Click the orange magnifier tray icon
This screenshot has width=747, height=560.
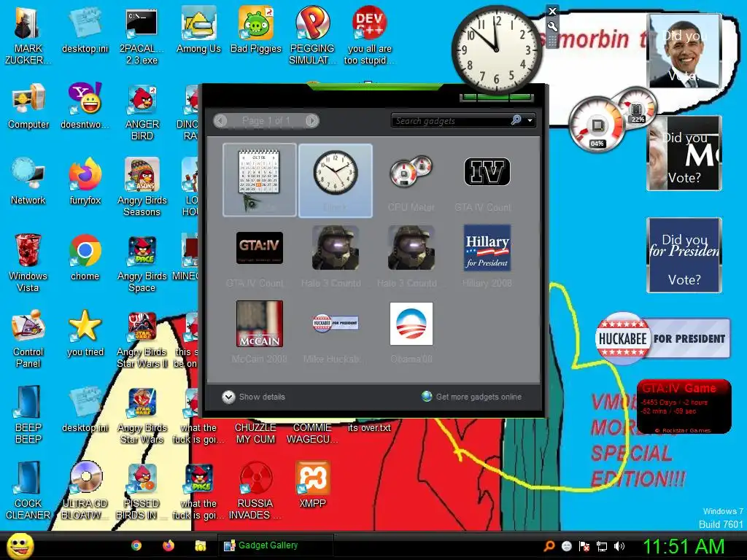point(549,547)
